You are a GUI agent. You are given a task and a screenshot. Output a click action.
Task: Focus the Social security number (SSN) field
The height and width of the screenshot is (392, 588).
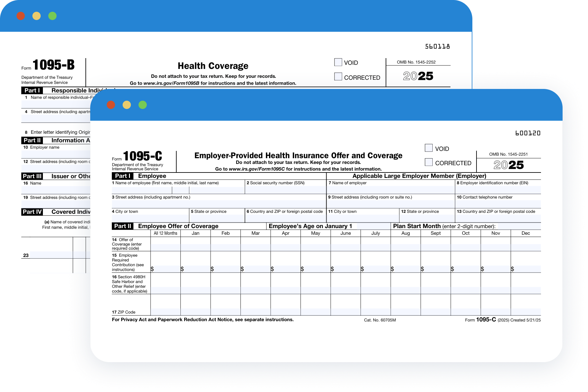pyautogui.click(x=286, y=190)
